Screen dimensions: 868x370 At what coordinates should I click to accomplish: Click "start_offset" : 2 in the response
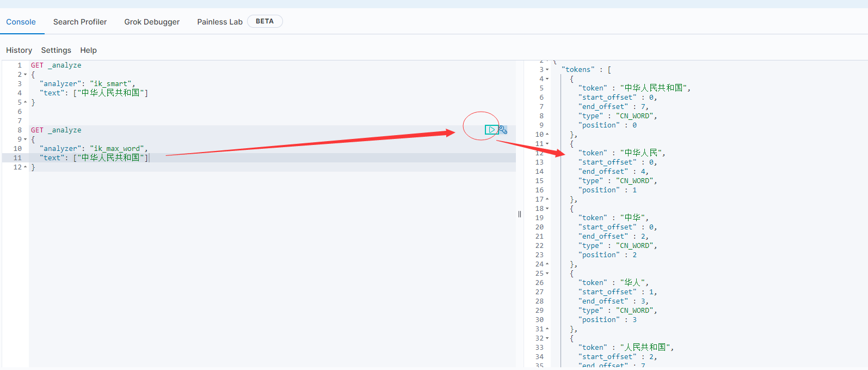pos(618,357)
